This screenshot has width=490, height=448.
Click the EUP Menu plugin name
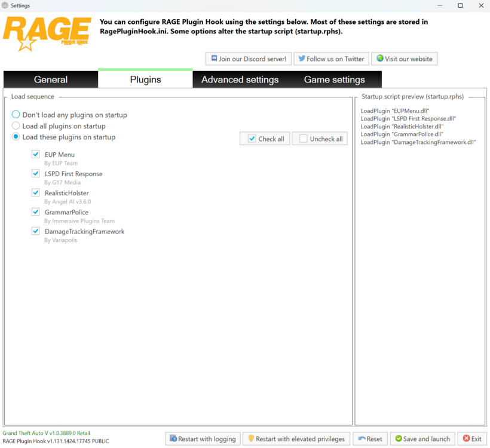click(60, 155)
